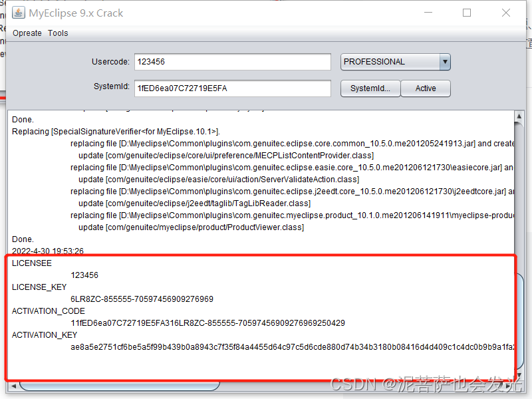This screenshot has width=532, height=399.
Task: Click the LICENSEE label in the log
Action: tap(32, 263)
